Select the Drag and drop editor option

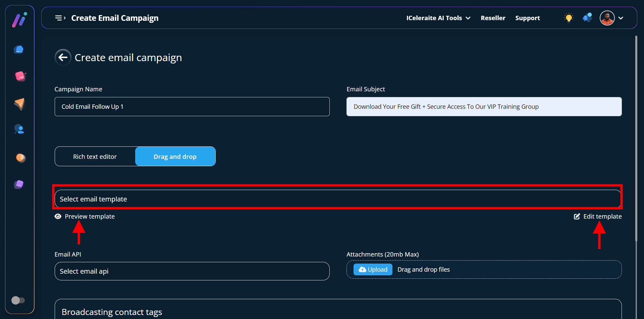175,156
